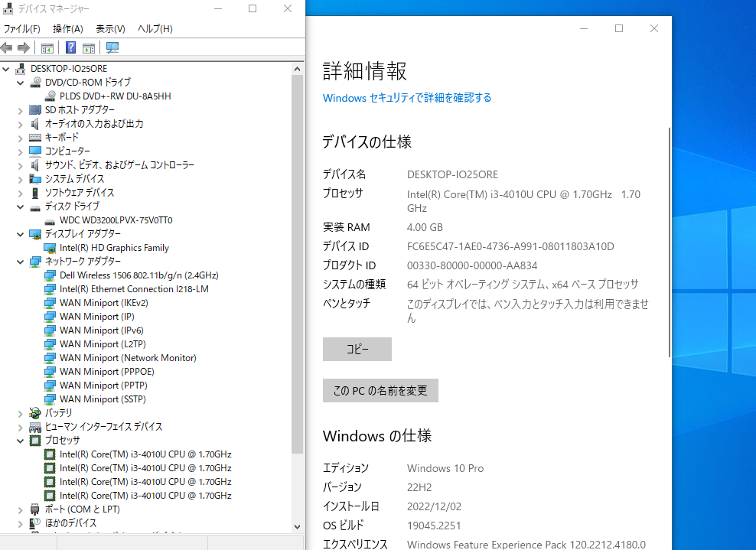Click the device ID value FC6E5C47-1AE0-4736
Image resolution: width=756 pixels, height=550 pixels.
[510, 247]
